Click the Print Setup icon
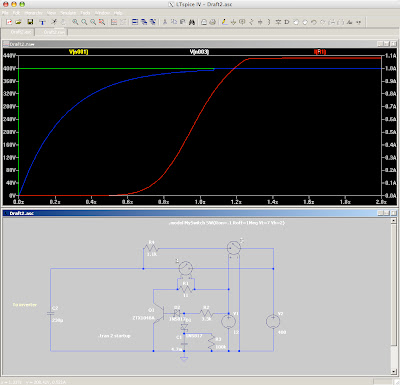This screenshot has width=400, height=385. [x=204, y=22]
